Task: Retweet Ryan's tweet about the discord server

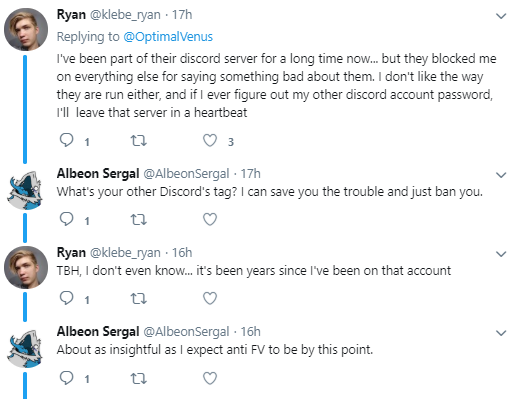Action: coord(138,141)
